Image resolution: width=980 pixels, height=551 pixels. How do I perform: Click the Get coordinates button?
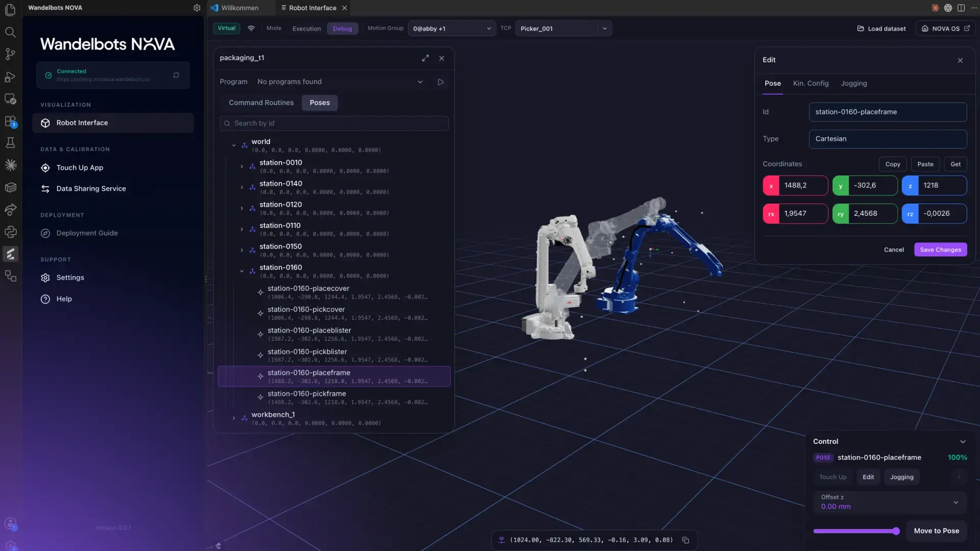point(955,164)
